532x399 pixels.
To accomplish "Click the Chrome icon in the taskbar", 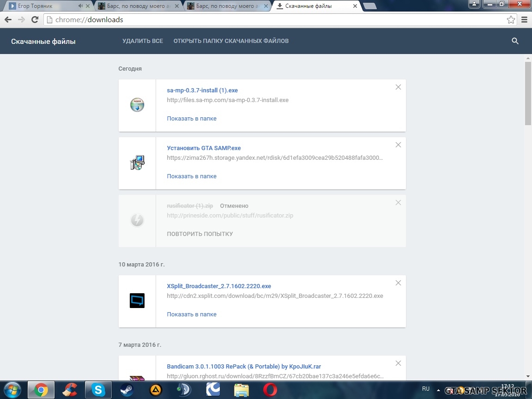I will tap(41, 390).
